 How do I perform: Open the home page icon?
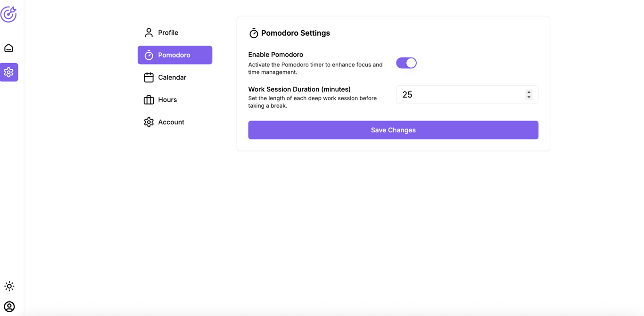click(8, 48)
